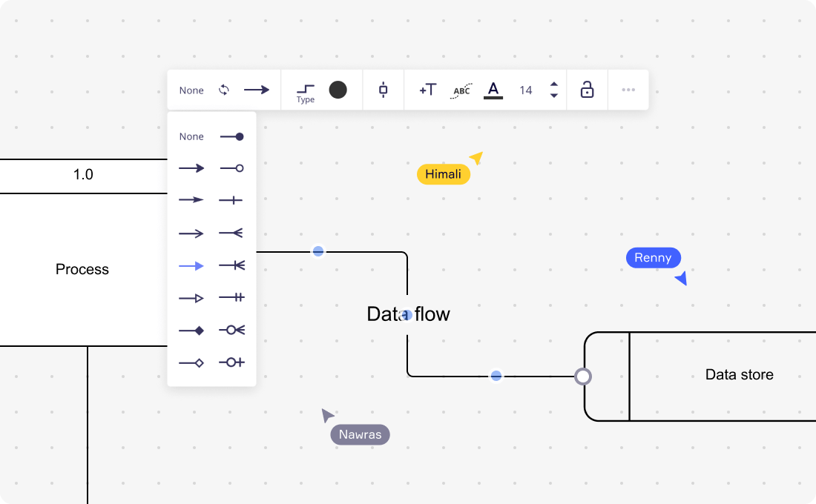This screenshot has width=816, height=504.
Task: Click the Type line style icon
Action: click(306, 87)
